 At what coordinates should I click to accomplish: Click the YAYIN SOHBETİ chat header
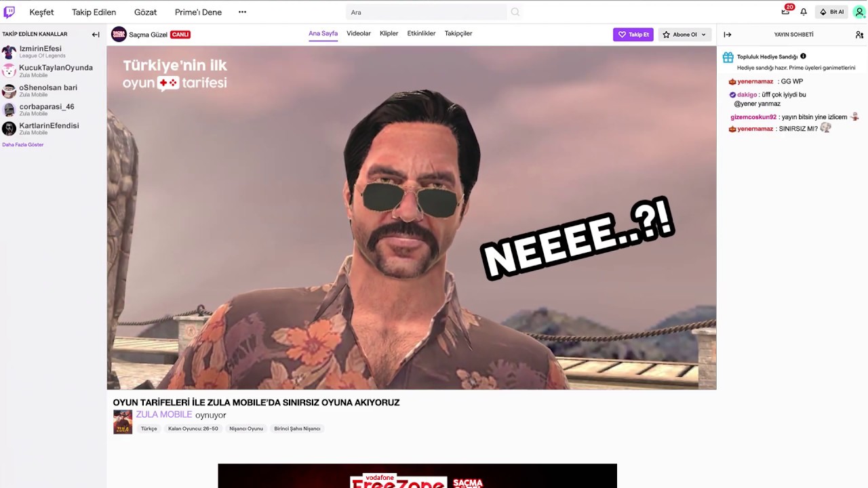pyautogui.click(x=793, y=35)
